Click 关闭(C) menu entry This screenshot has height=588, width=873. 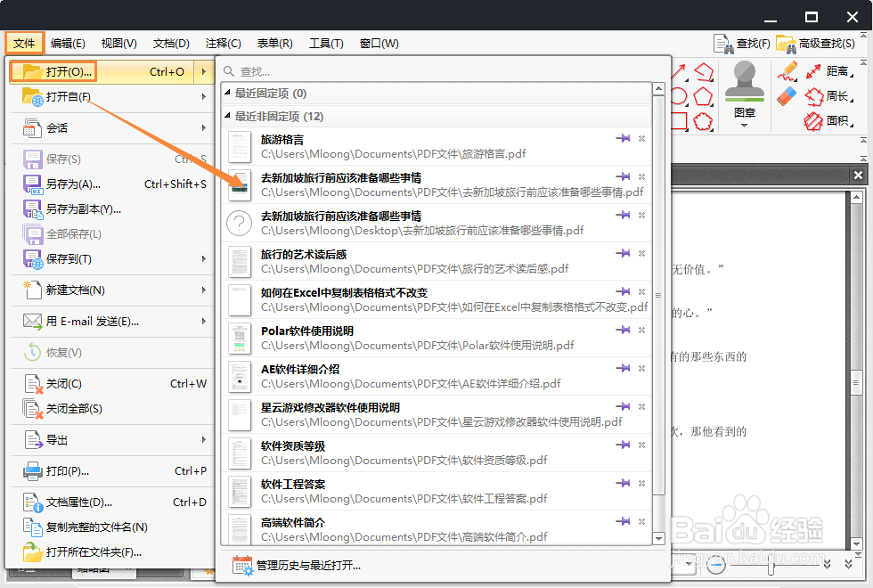click(111, 384)
